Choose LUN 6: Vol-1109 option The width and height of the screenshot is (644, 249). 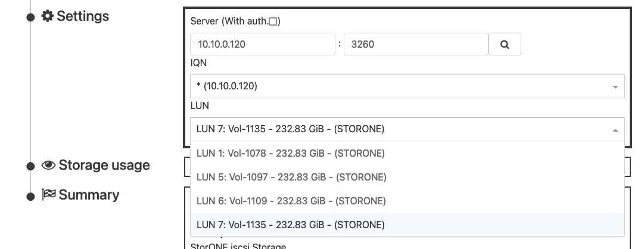pyautogui.click(x=407, y=201)
